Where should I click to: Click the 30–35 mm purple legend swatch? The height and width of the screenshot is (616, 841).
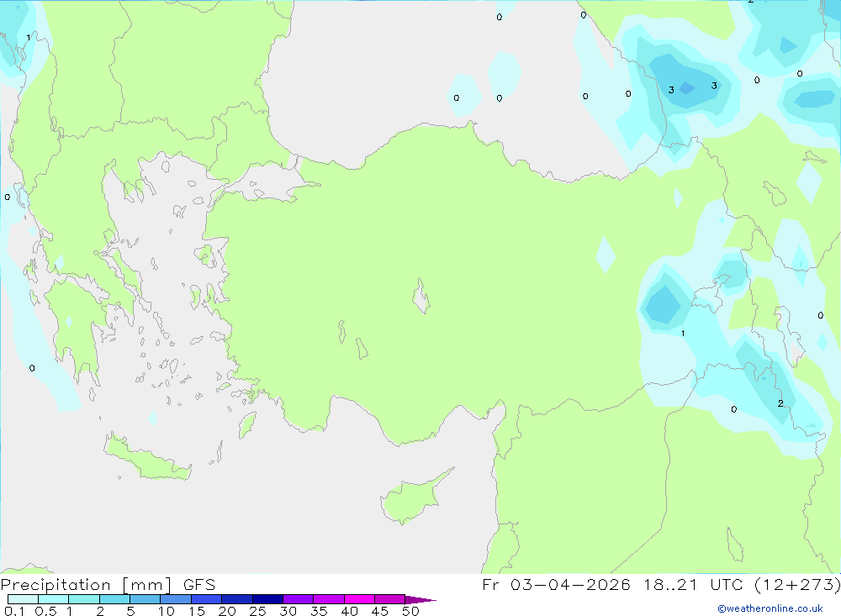(x=298, y=599)
